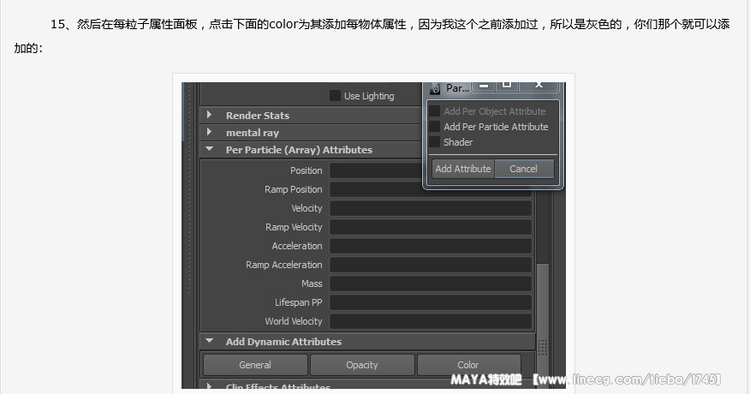750x394 pixels.
Task: Cancel the particle color dialog
Action: pos(524,169)
